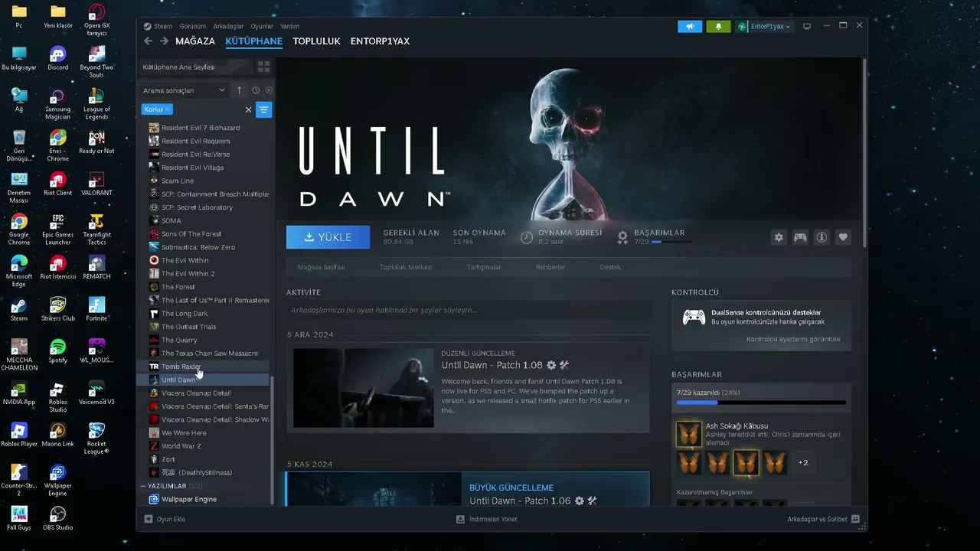
Task: Open Until Dawn settings gear
Action: (x=779, y=237)
